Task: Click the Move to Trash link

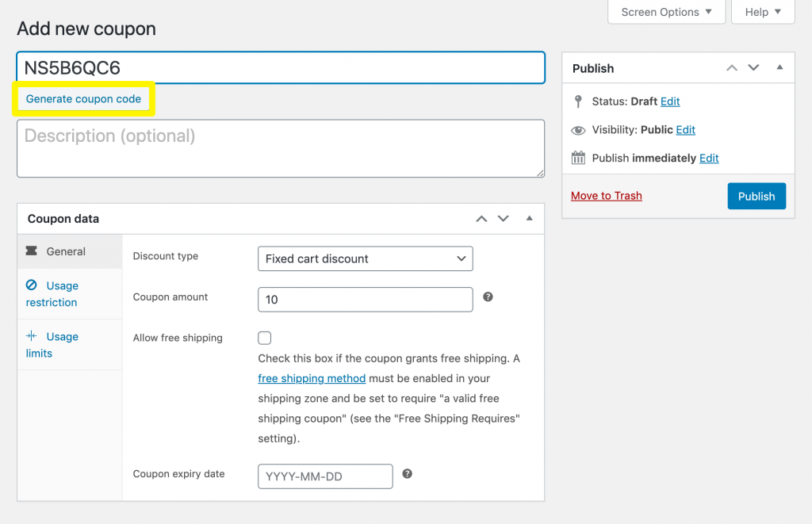Action: click(606, 196)
